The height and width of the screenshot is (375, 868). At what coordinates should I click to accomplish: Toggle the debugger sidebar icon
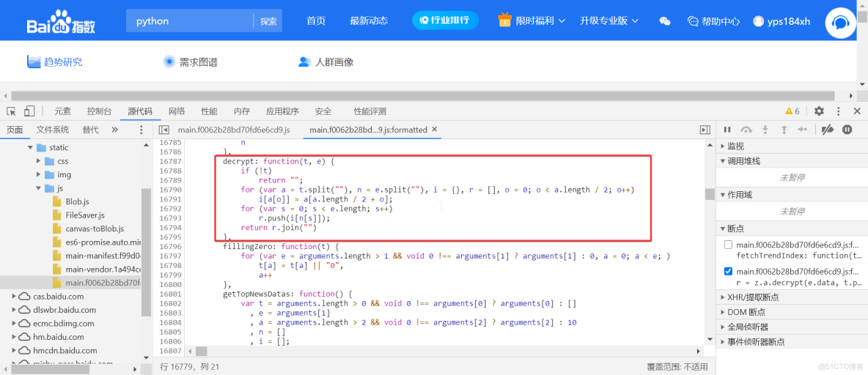tap(705, 130)
